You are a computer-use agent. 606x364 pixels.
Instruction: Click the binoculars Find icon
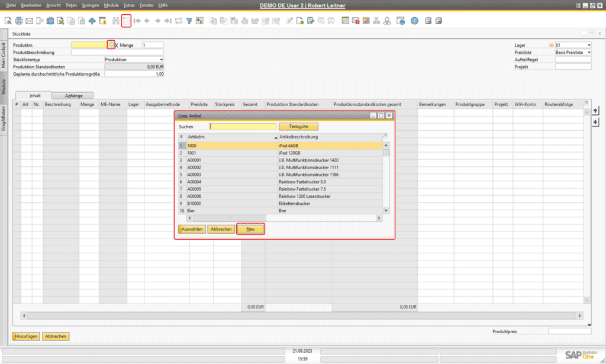116,21
